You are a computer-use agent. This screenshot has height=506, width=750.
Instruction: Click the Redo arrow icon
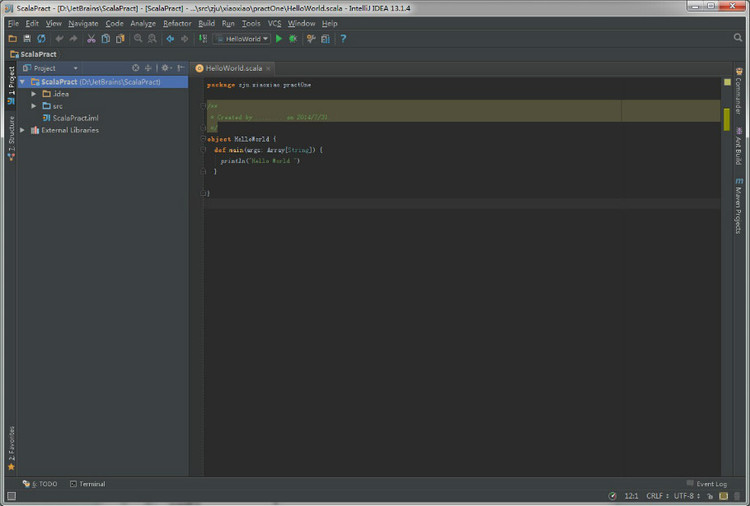point(73,39)
